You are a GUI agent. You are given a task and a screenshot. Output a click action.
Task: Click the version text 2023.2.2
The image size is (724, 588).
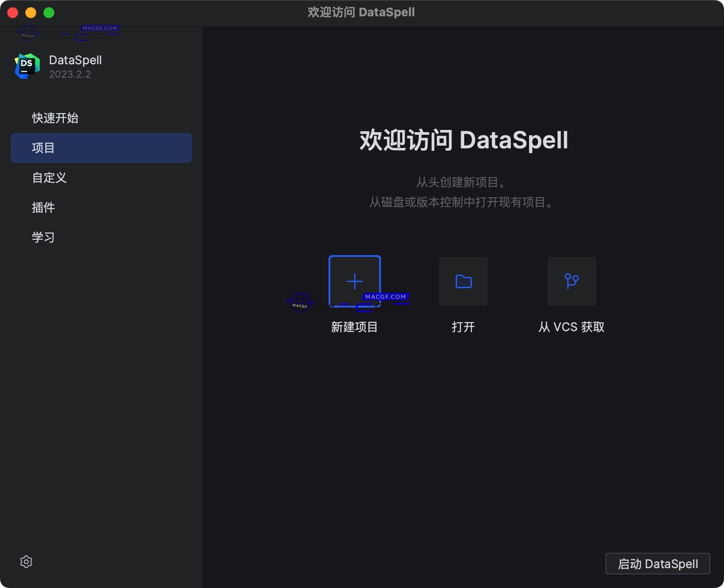pos(70,74)
